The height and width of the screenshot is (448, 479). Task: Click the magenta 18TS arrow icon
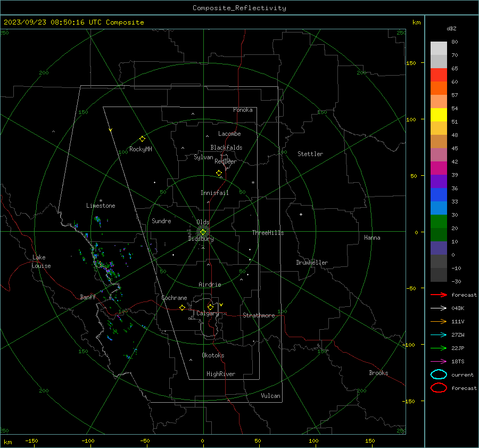[x=439, y=362]
